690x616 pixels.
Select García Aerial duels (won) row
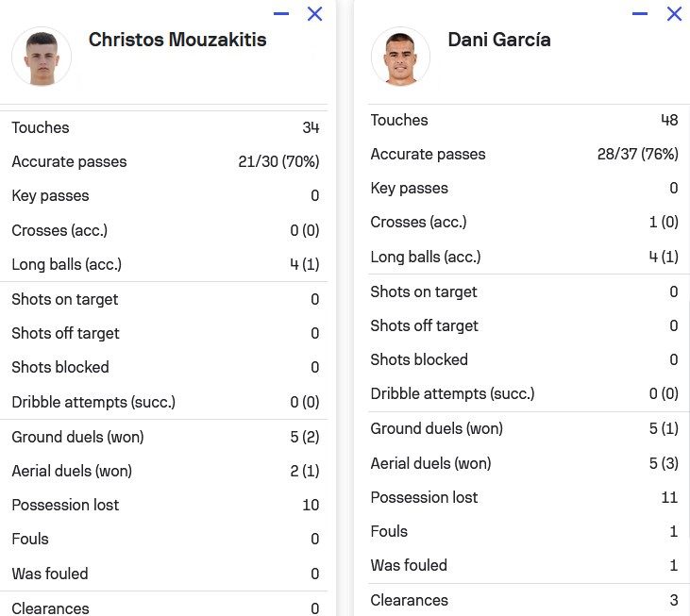click(524, 463)
